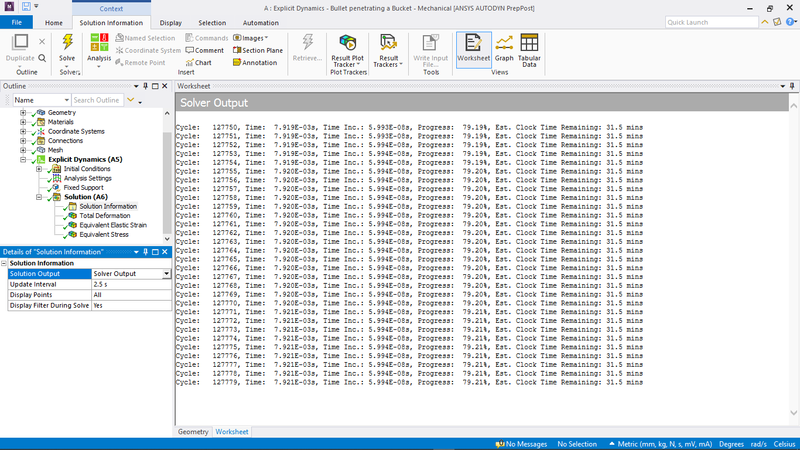The width and height of the screenshot is (800, 450).
Task: Click the Write Input File icon
Action: point(430,43)
